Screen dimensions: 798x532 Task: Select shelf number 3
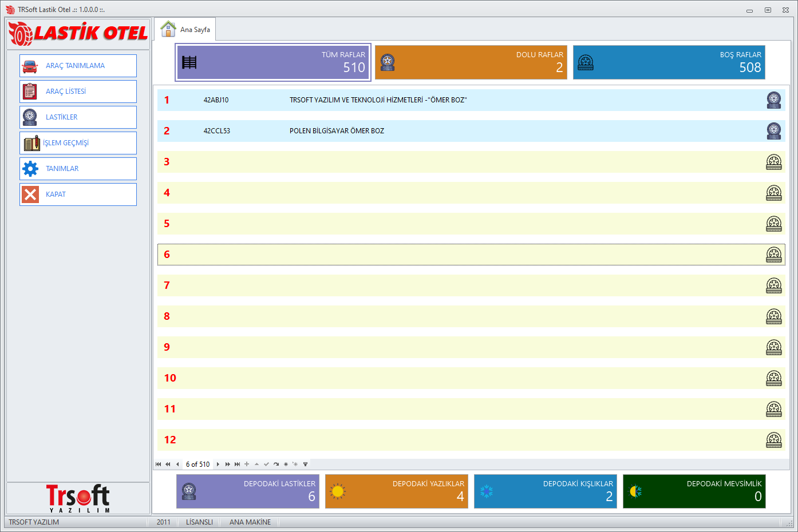tap(167, 162)
